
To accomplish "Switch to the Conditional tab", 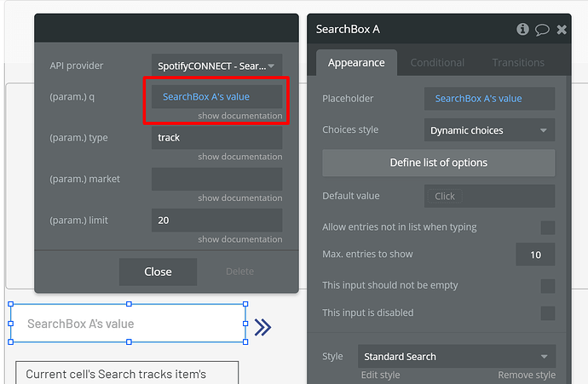I will click(437, 62).
